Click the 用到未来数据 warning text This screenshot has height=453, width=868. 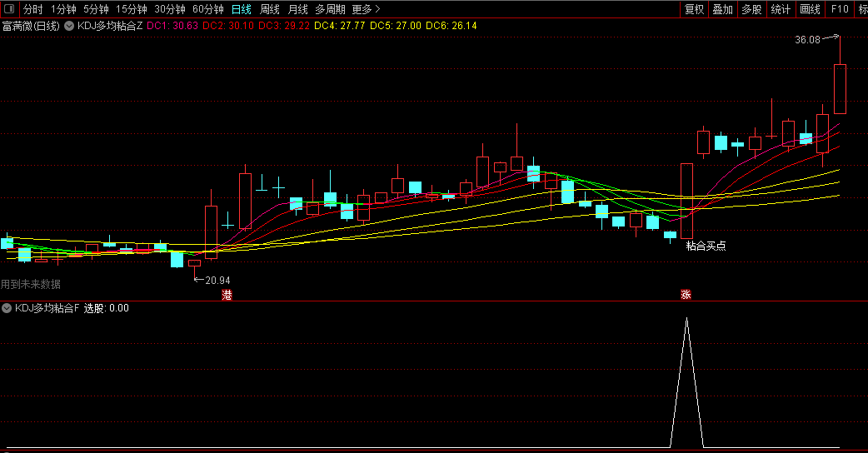click(31, 284)
